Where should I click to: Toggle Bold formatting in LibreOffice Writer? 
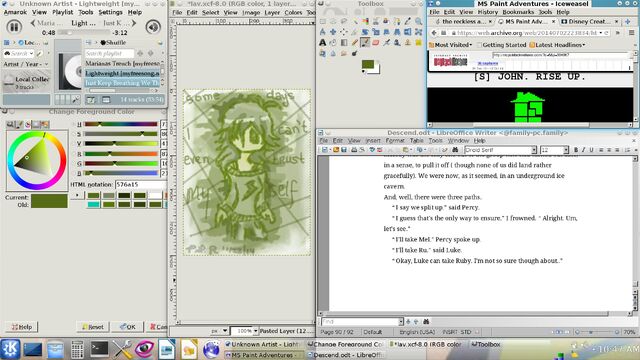(576, 150)
